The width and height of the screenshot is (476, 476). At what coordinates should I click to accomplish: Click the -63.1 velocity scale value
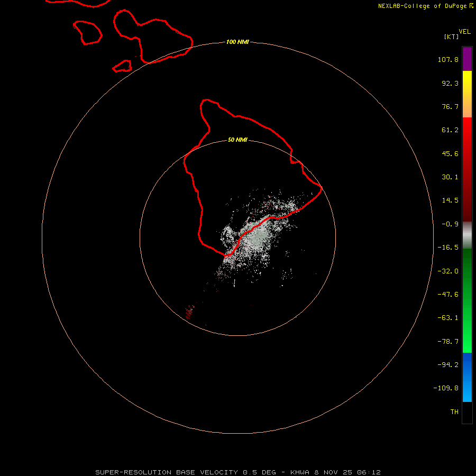pyautogui.click(x=448, y=318)
